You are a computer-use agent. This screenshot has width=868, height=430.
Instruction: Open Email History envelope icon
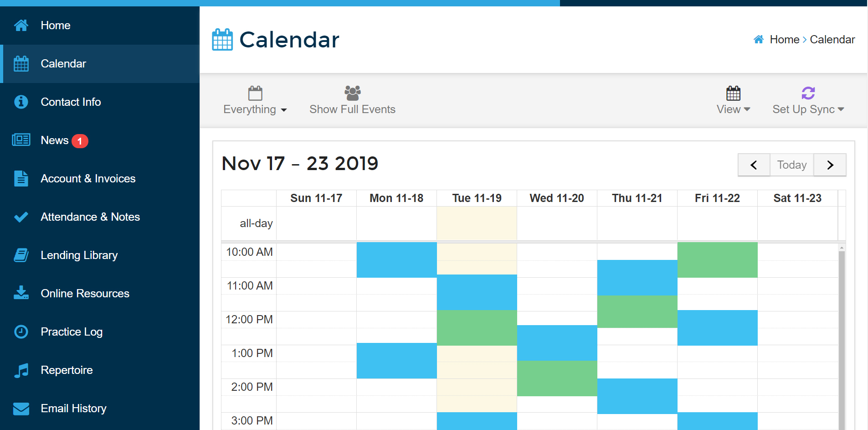21,409
